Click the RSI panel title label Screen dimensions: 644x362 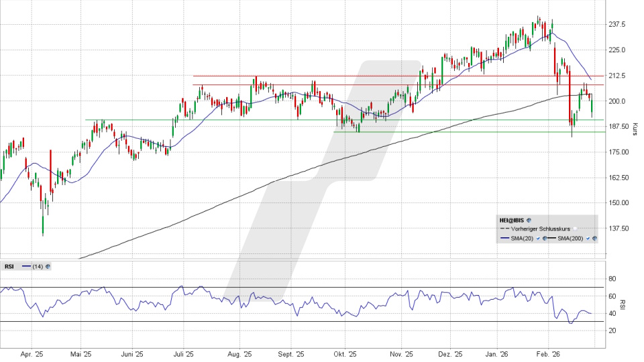(x=9, y=266)
